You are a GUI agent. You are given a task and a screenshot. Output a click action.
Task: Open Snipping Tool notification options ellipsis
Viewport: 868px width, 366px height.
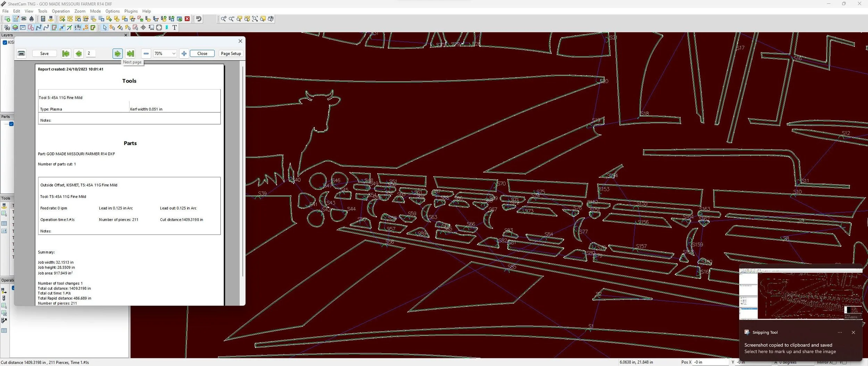point(840,332)
